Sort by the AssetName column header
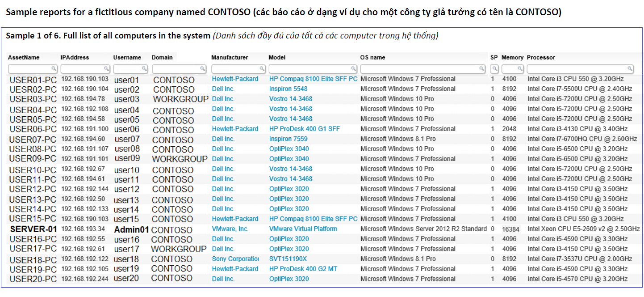Image resolution: width=644 pixels, height=297 pixels. point(24,57)
